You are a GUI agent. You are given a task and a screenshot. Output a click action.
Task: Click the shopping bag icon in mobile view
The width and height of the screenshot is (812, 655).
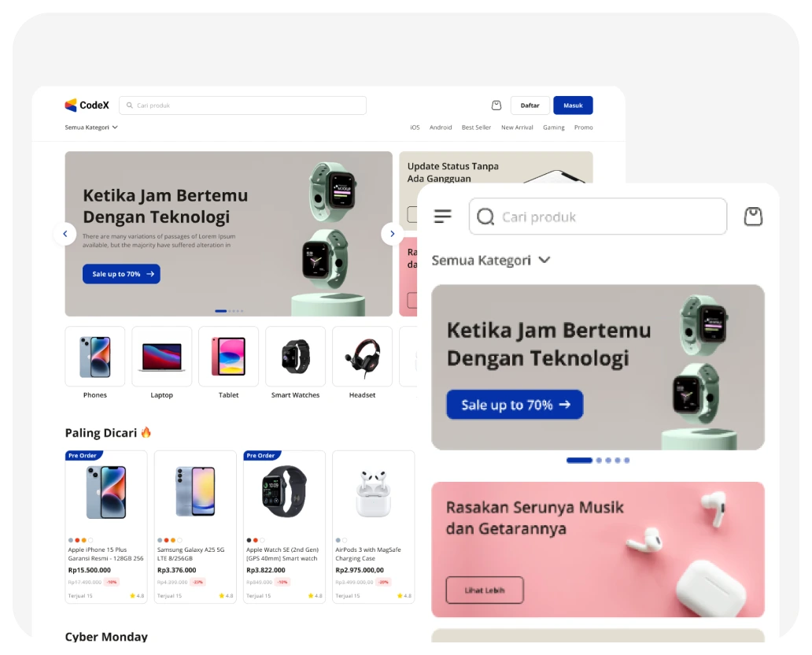pos(753,216)
